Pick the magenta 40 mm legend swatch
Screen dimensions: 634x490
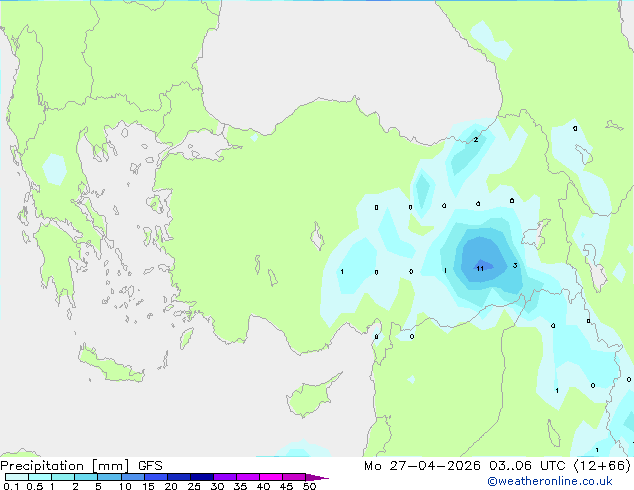[271, 477]
